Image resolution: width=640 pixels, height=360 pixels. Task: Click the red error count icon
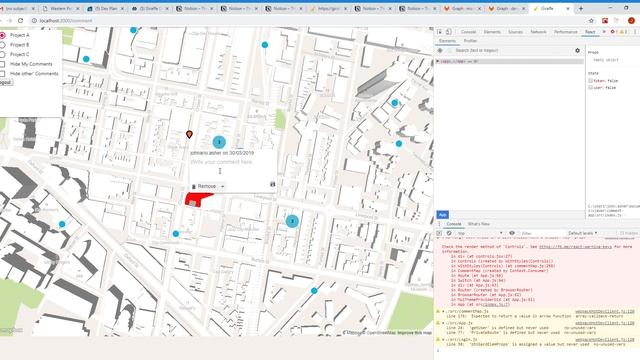click(613, 32)
